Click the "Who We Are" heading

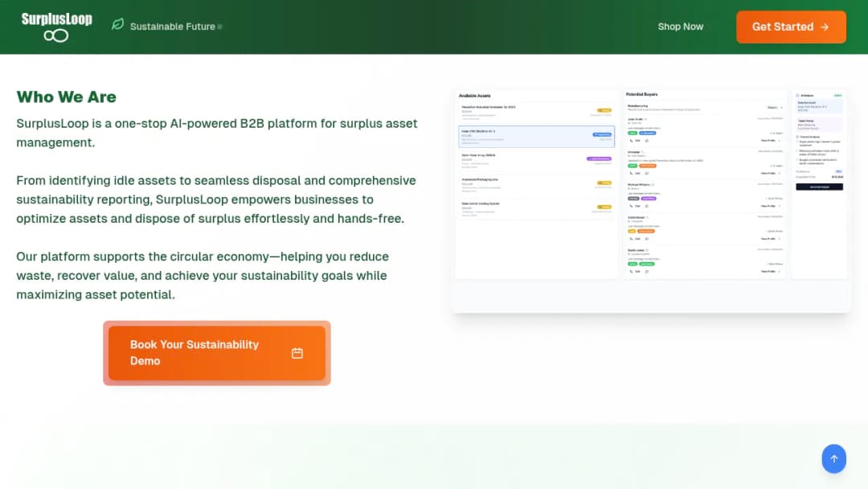pyautogui.click(x=67, y=97)
